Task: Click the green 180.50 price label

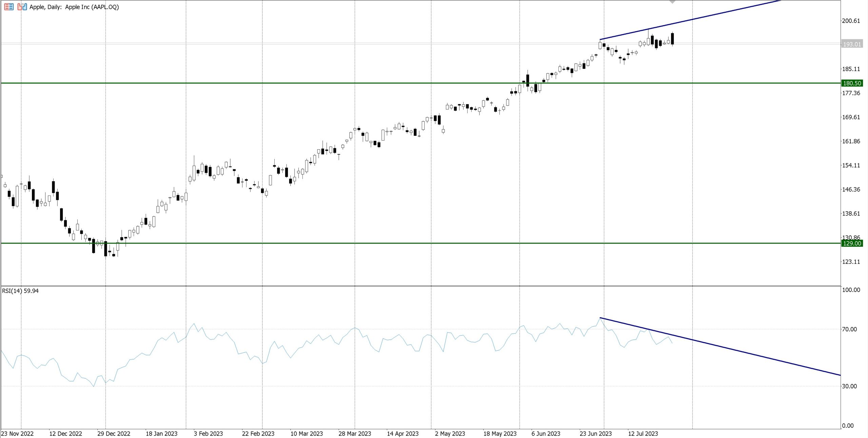Action: [852, 83]
